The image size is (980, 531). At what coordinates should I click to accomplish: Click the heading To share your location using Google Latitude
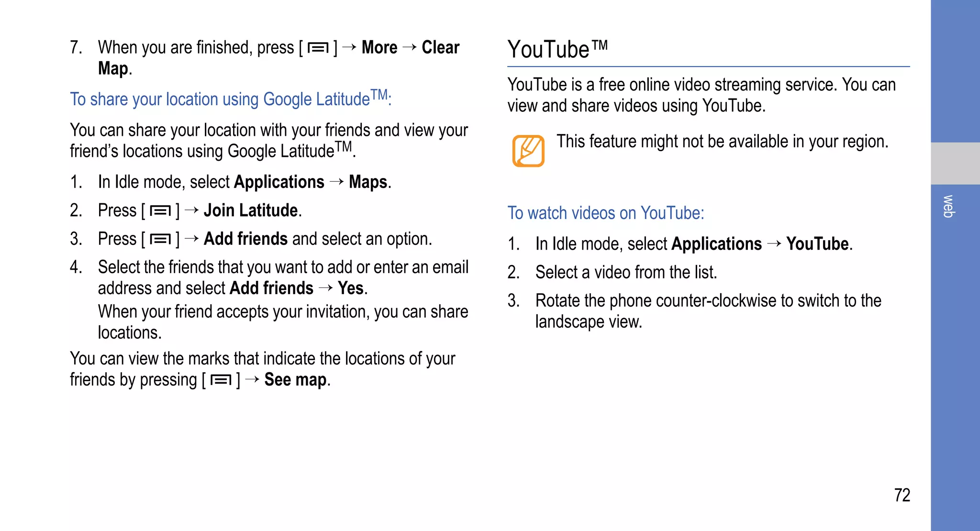coord(231,99)
